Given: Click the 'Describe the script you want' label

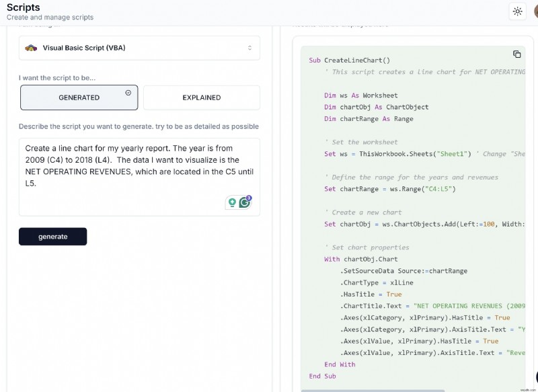Looking at the screenshot, I should click(x=139, y=126).
